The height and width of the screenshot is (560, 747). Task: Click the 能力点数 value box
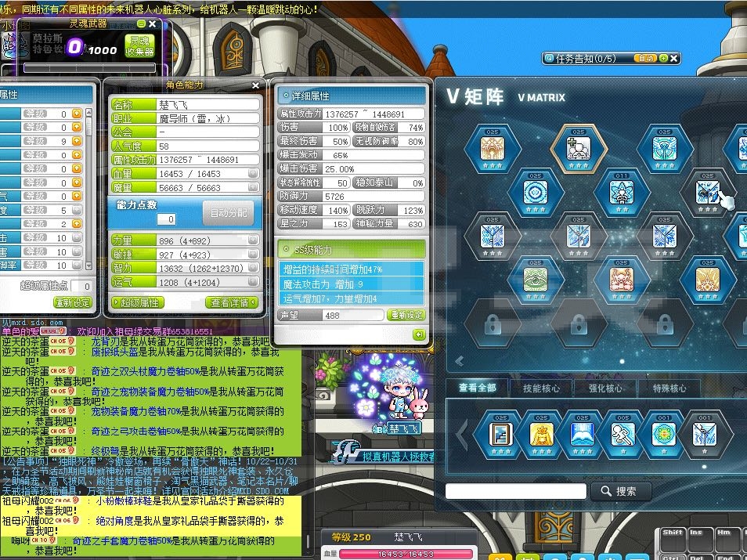[166, 219]
